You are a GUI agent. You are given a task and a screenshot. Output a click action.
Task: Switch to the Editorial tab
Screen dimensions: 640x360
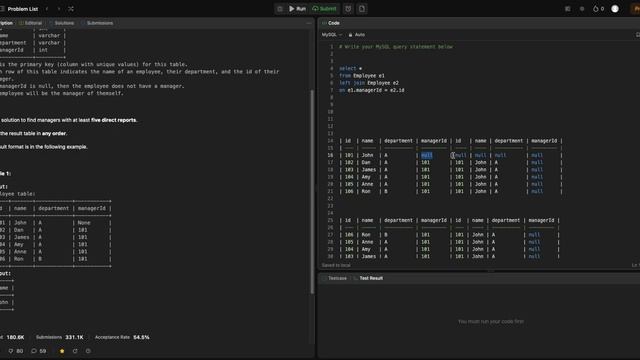[31, 23]
